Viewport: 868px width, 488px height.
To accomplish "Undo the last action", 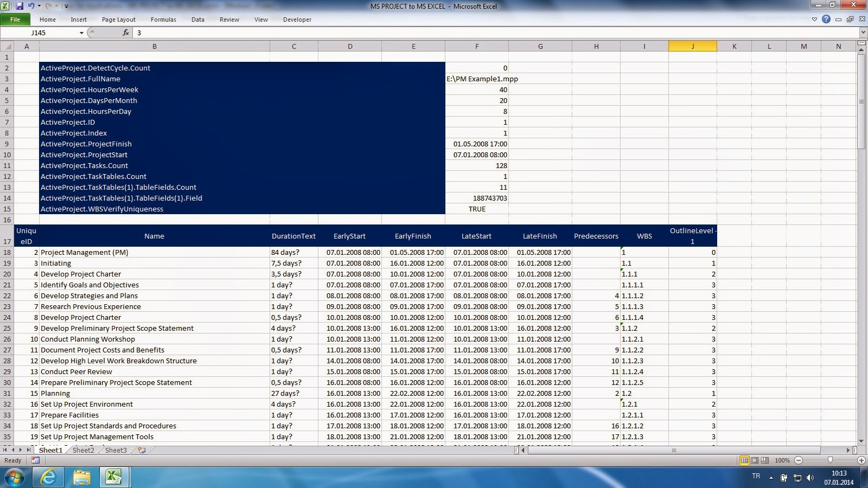I will [31, 6].
